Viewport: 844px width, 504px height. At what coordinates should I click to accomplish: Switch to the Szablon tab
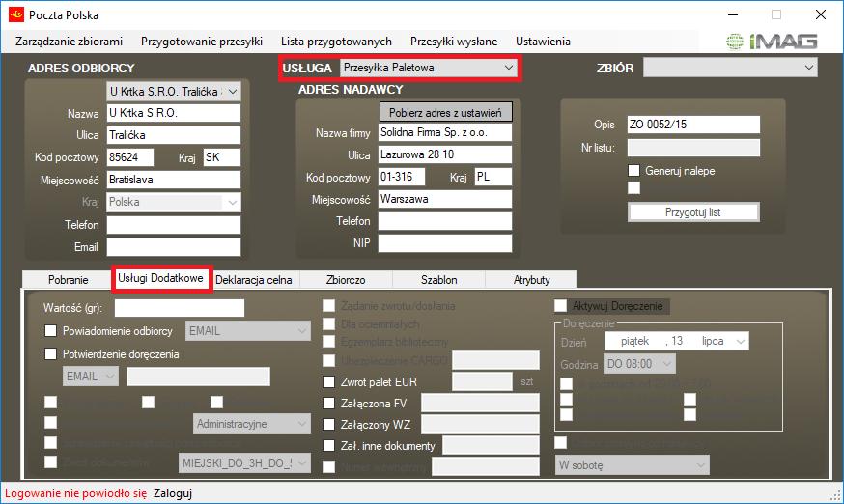point(438,279)
